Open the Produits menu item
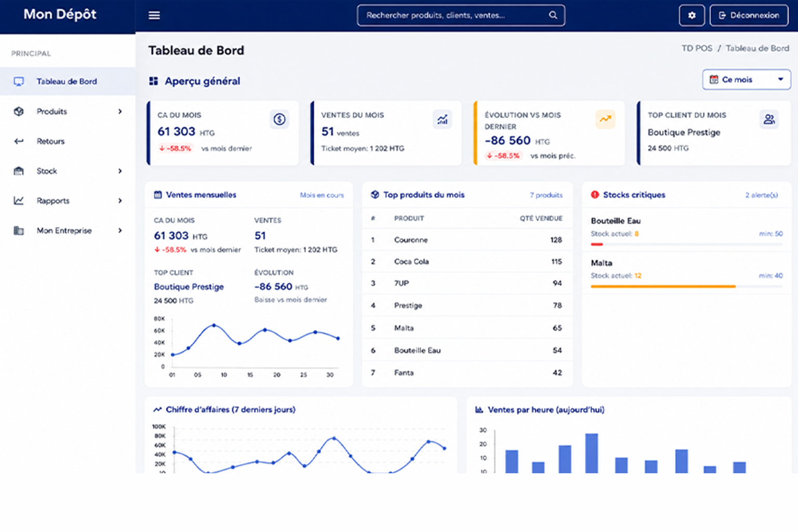The image size is (798, 532). pyautogui.click(x=68, y=112)
